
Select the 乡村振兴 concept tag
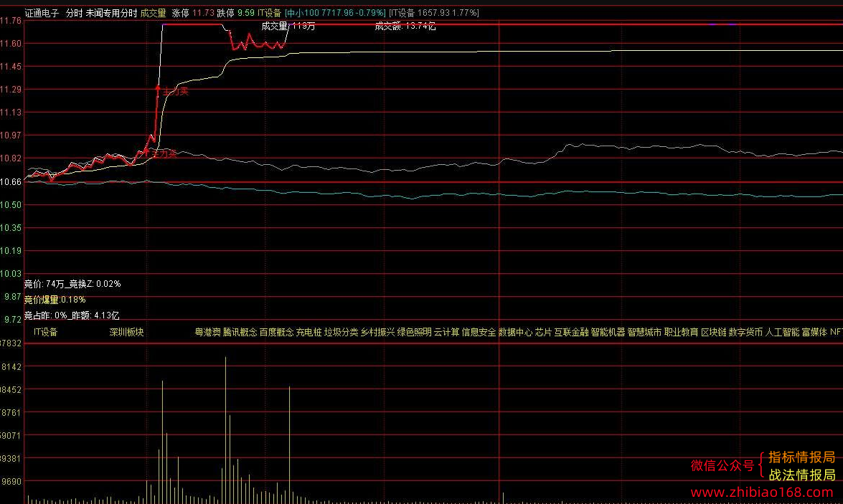point(377,332)
